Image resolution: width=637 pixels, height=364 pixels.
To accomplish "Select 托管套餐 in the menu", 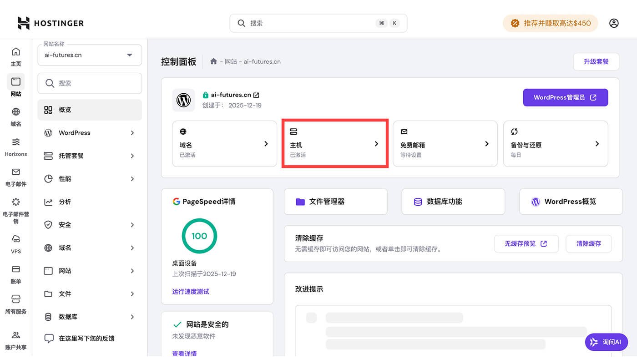I will click(89, 156).
